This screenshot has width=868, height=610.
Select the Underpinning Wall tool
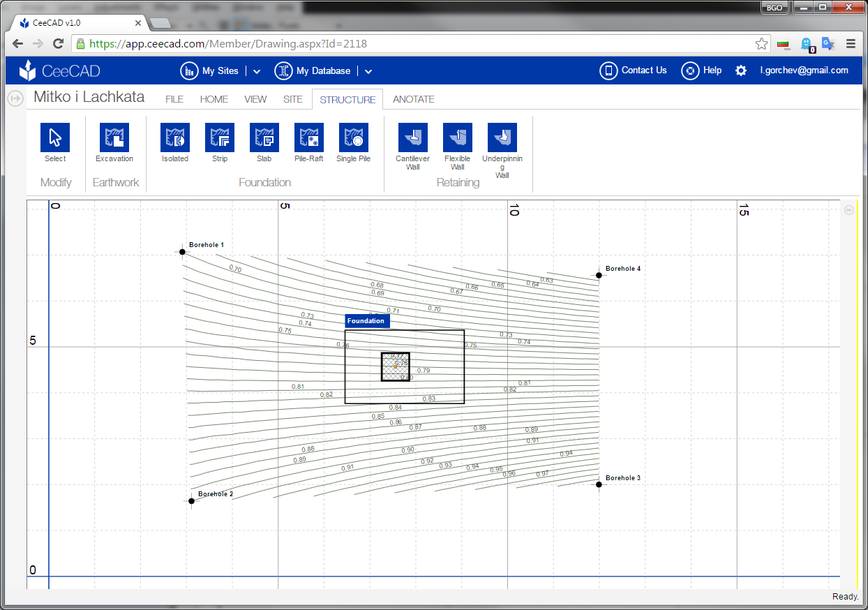coord(502,137)
